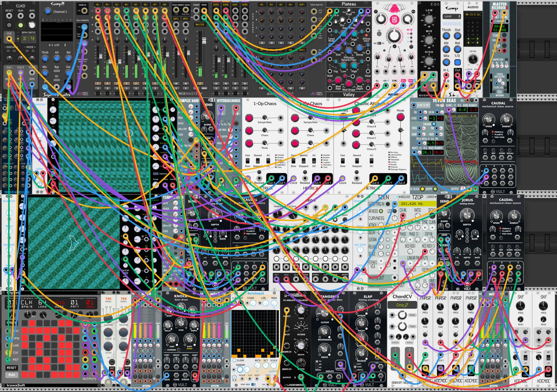
Task: Click the Seven Seas DC BLOCK button
Action: (x=422, y=189)
